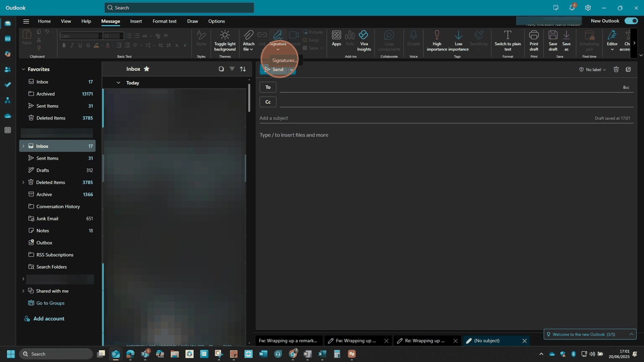
Task: Open the To Do checkmark icon in the left rail
Action: click(8, 85)
